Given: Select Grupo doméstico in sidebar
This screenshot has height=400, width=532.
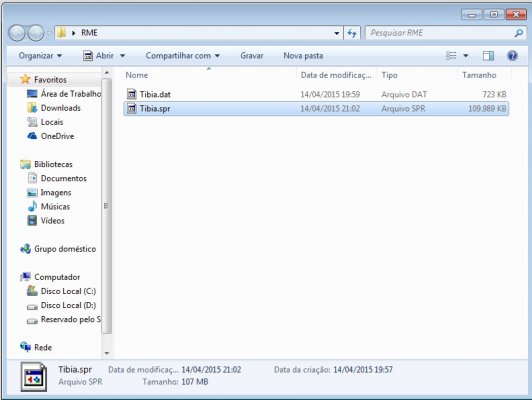Looking at the screenshot, I should (65, 249).
